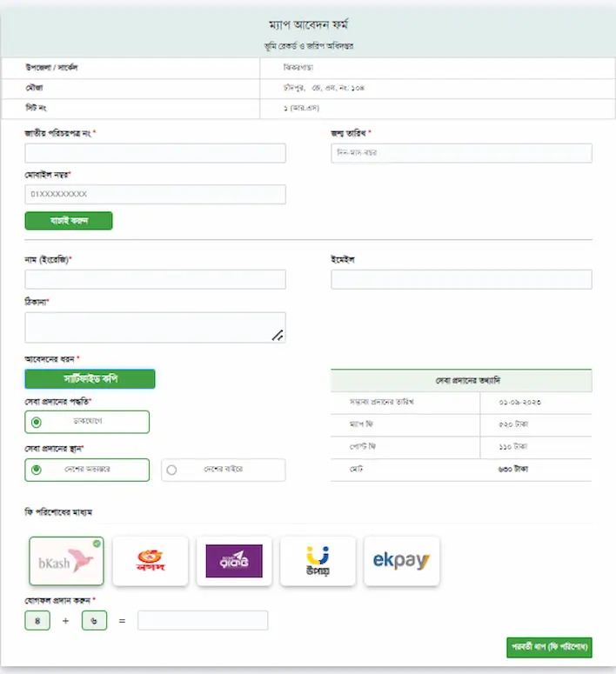Open the জন্ম তারিখ date field
Viewport: 616px width, 674px height.
pyautogui.click(x=462, y=153)
